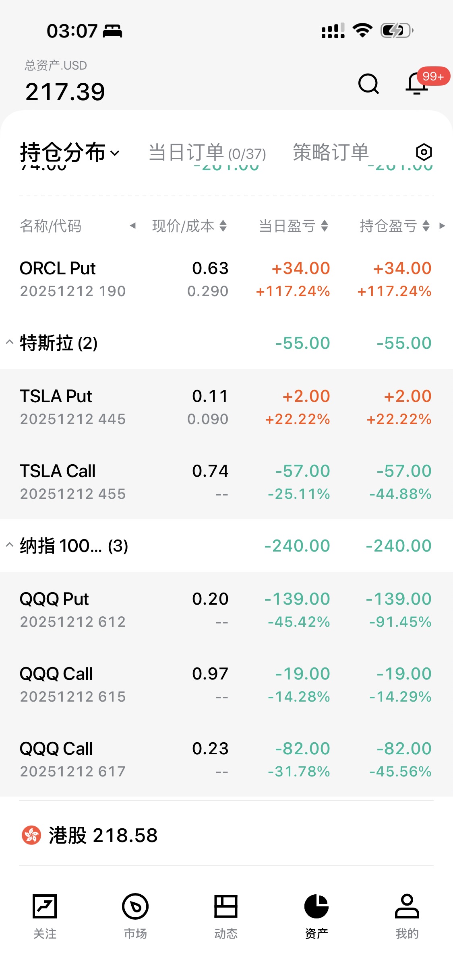Switch to 策略订单 tab
The image size is (453, 980).
tap(331, 152)
